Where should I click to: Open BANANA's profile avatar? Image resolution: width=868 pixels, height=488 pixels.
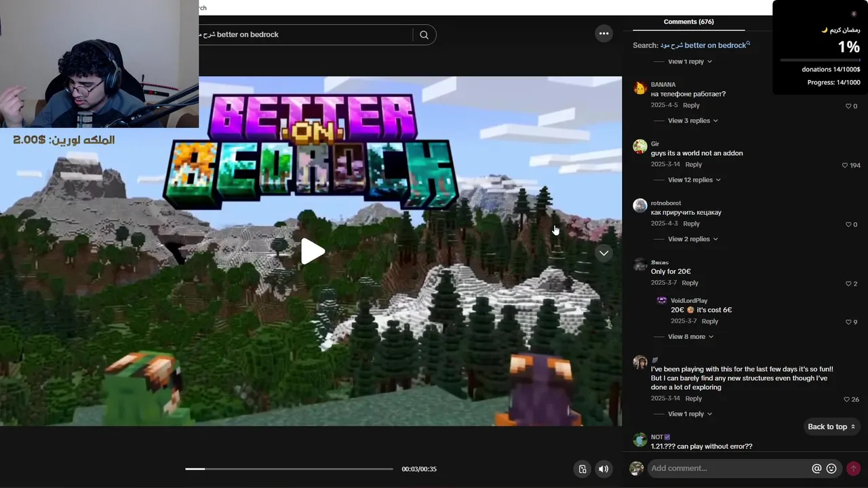(639, 87)
